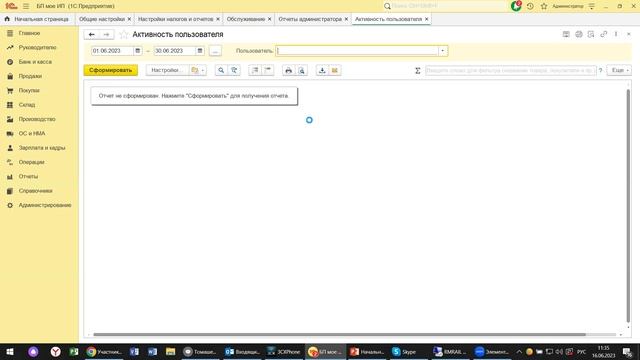Image resolution: width=640 pixels, height=360 pixels.
Task: Open Справочники section in sidebar
Action: [35, 191]
